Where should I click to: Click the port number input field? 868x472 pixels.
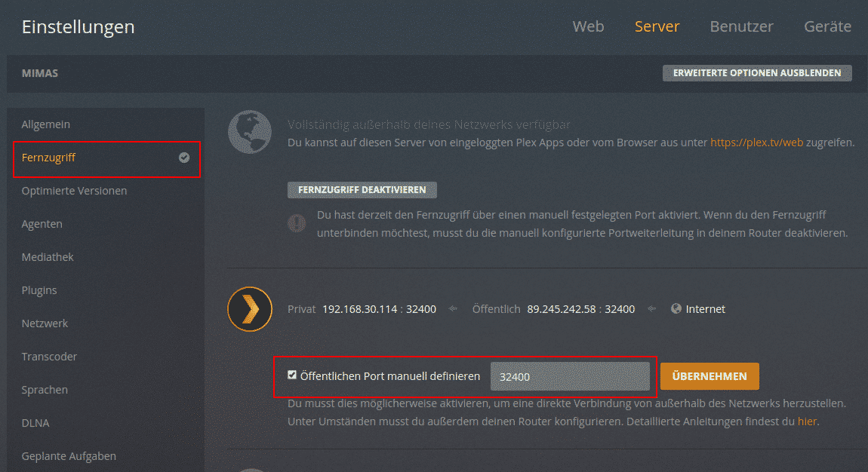tap(569, 376)
